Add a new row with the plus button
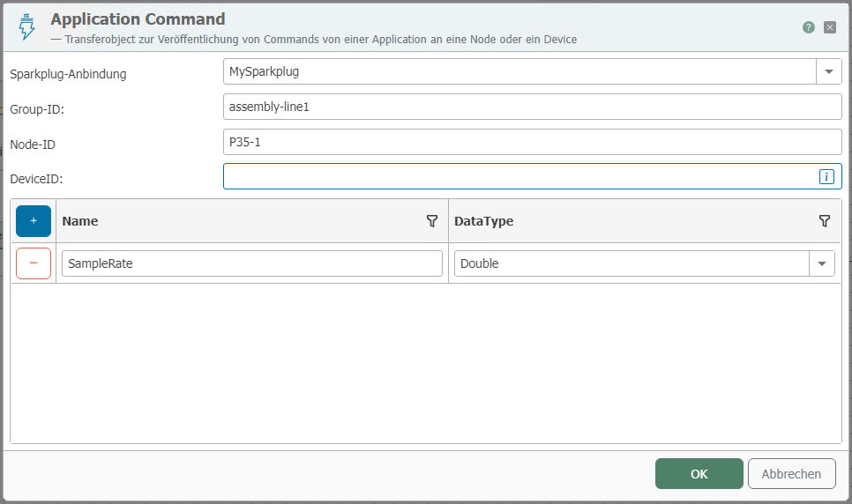 tap(34, 221)
